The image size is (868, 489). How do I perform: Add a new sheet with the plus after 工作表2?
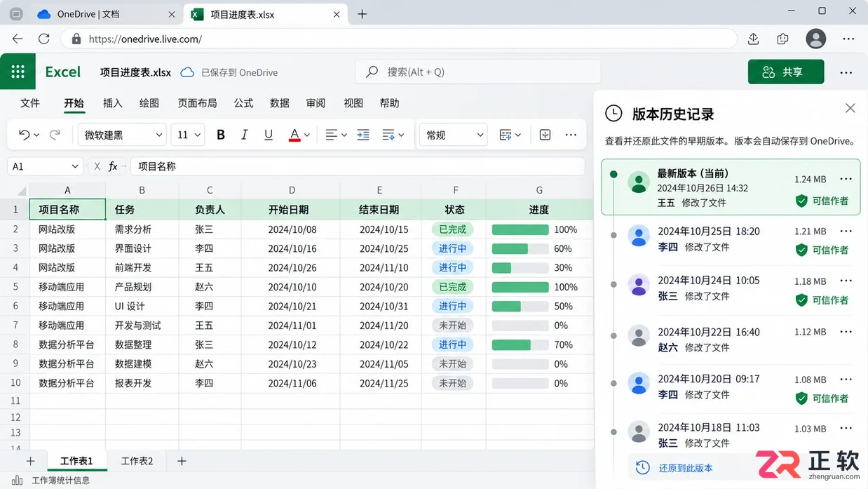pos(182,461)
